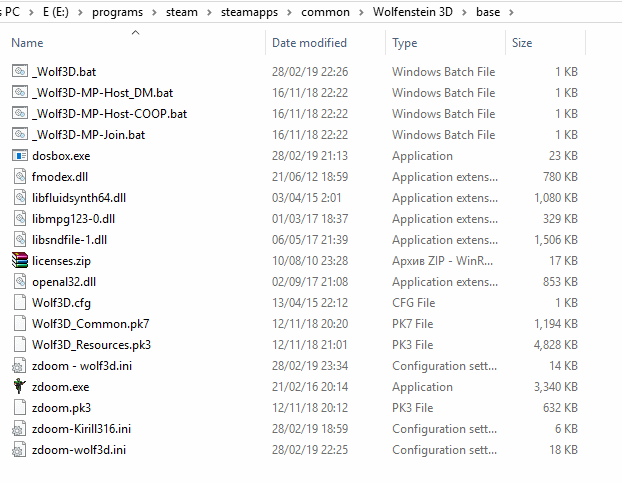
Task: Sort files by the Size column
Action: tap(522, 43)
